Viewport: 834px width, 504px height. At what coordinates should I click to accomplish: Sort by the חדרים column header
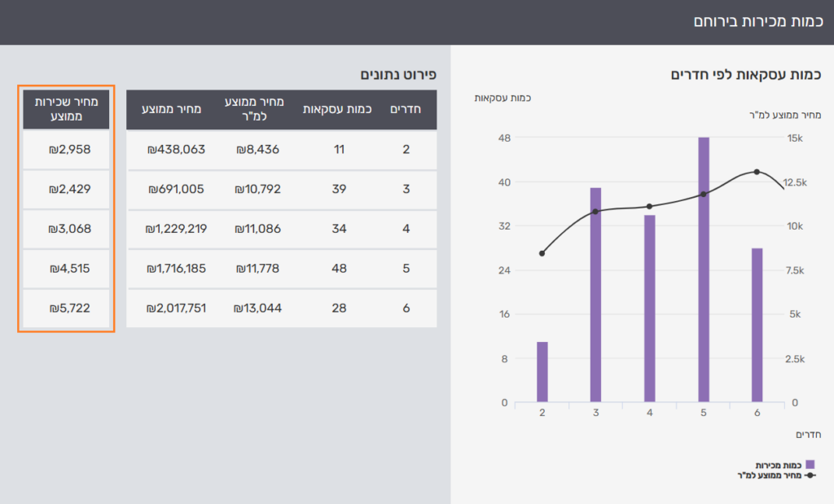406,110
